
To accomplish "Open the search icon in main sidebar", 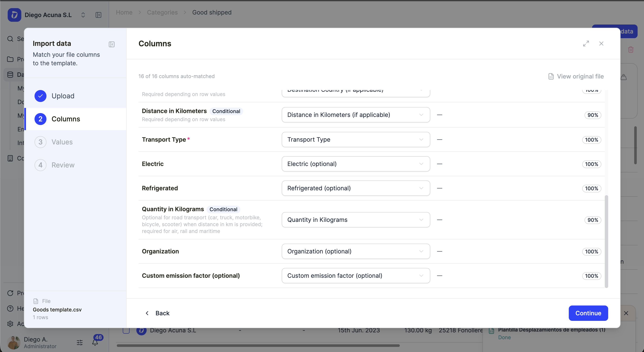I will click(10, 39).
